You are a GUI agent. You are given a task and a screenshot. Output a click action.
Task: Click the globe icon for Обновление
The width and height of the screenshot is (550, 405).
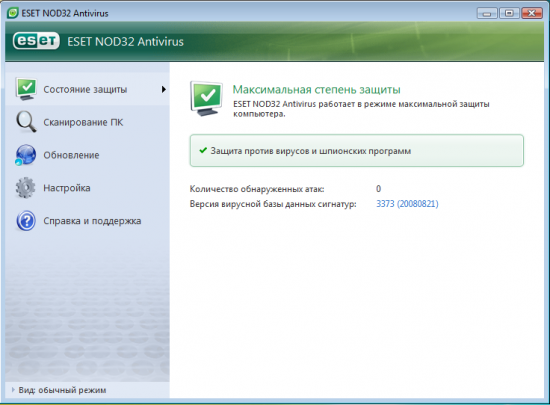(26, 155)
